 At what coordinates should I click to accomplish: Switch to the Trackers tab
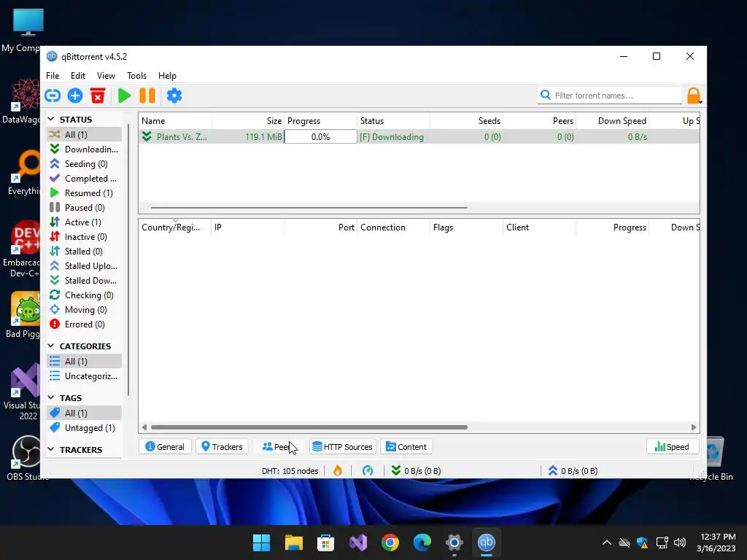coord(222,447)
